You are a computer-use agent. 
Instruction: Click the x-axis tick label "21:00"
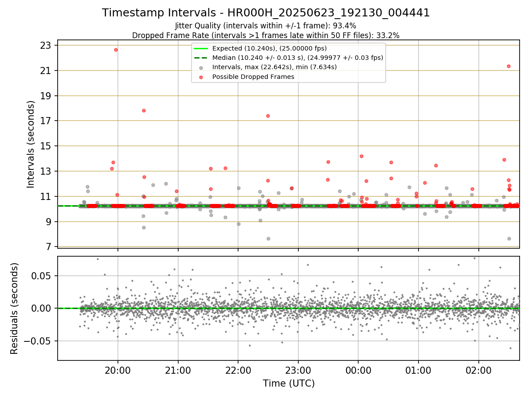(x=178, y=371)
